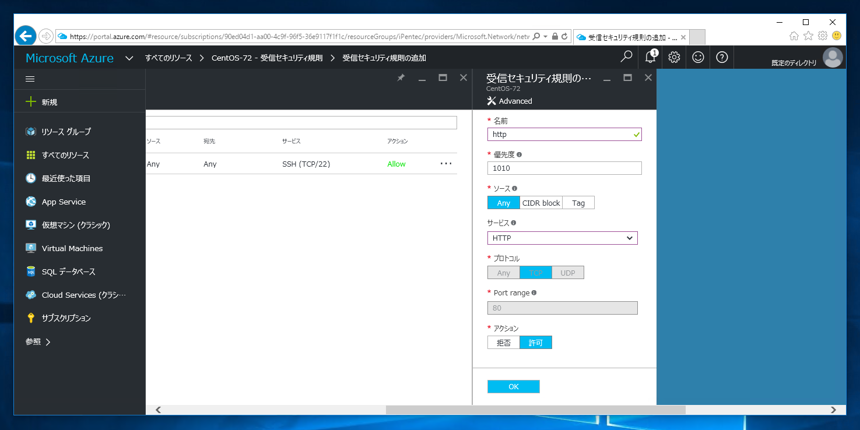
Task: Open the SSH rule ellipsis menu
Action: tap(446, 163)
